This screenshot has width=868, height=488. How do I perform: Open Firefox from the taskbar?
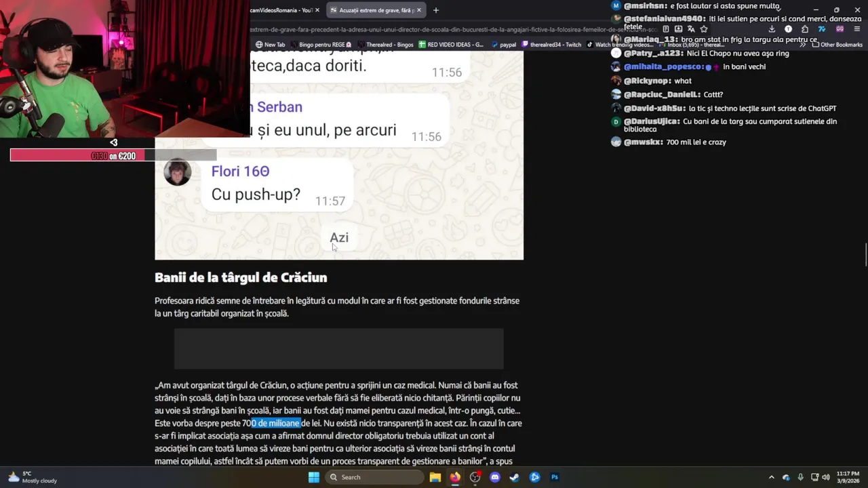(455, 477)
